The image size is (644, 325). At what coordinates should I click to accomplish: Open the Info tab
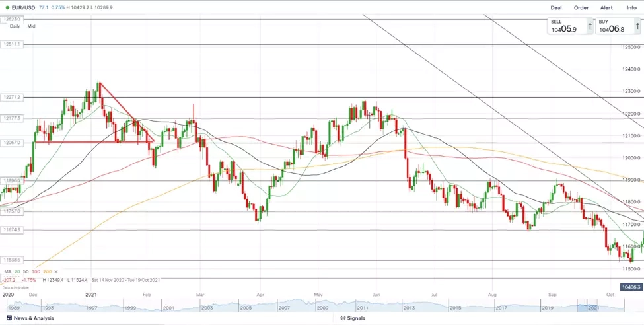pyautogui.click(x=631, y=7)
